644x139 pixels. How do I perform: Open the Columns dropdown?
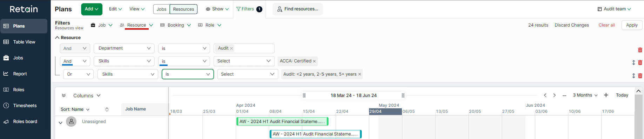[x=87, y=95]
